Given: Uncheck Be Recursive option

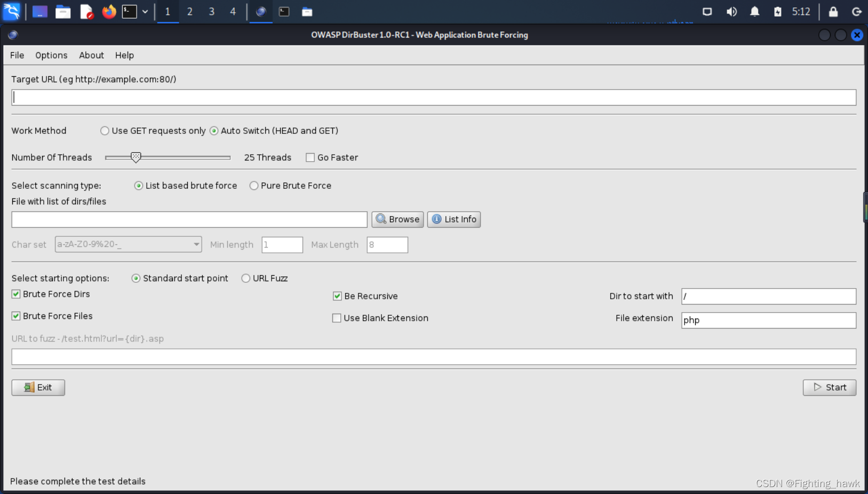Looking at the screenshot, I should (365, 296).
